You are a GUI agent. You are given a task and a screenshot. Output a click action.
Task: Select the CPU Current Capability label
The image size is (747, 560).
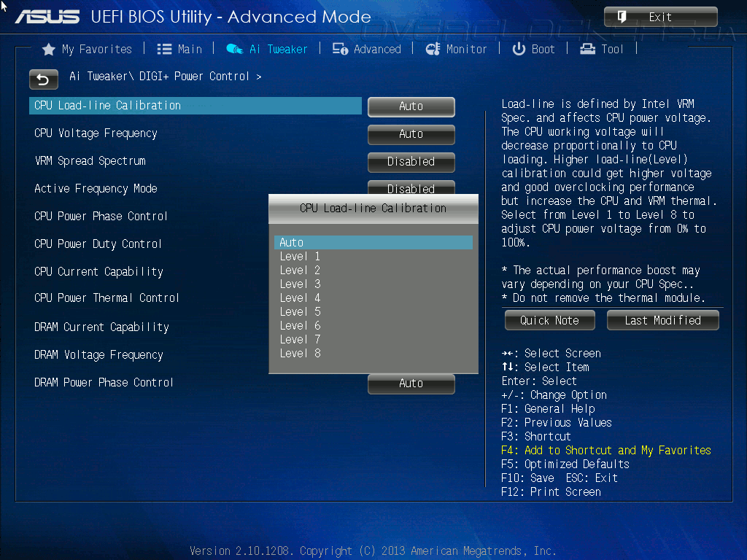pos(98,271)
